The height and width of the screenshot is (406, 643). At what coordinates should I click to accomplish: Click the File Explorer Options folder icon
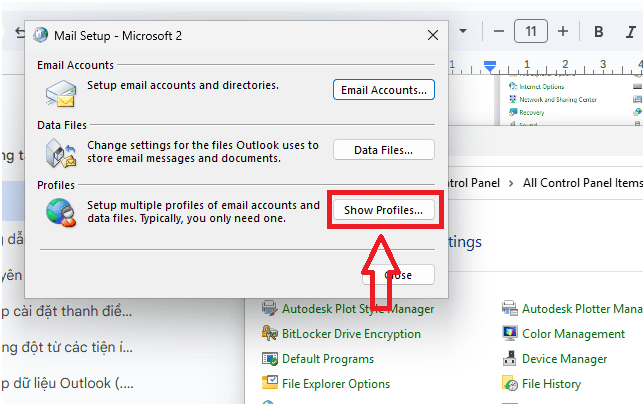tap(270, 383)
